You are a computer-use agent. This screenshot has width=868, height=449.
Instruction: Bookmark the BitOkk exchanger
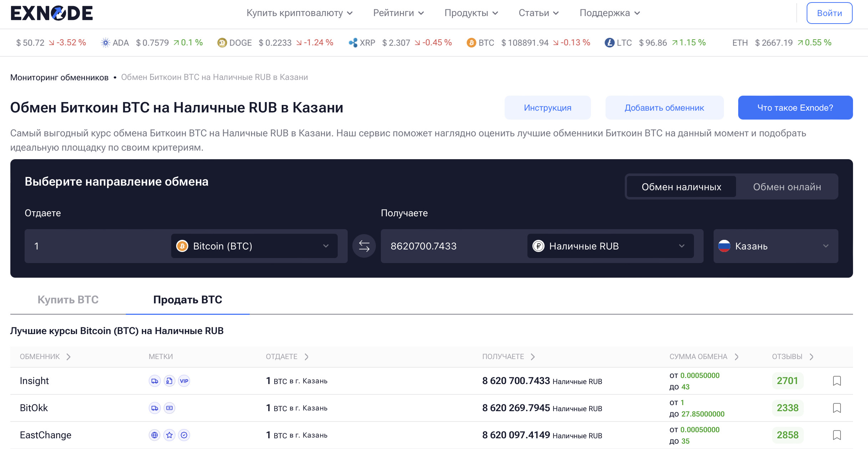pos(837,408)
